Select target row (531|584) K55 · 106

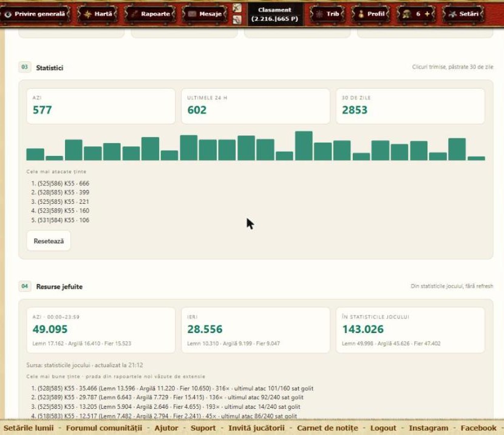(x=61, y=220)
